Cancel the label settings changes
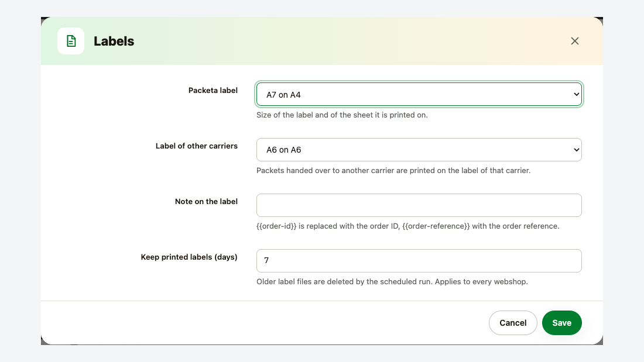The image size is (644, 362). (513, 323)
